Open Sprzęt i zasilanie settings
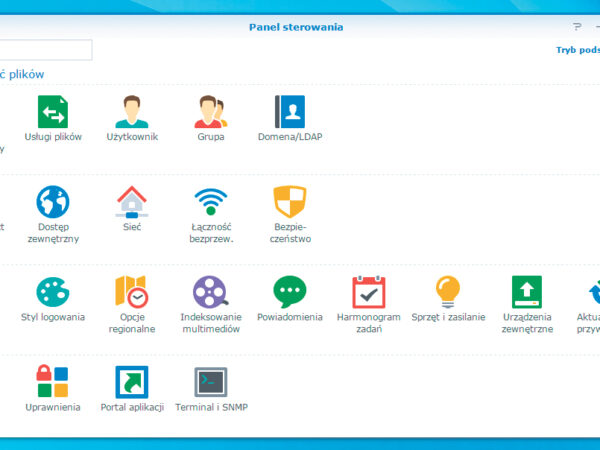This screenshot has height=450, width=600. pyautogui.click(x=448, y=292)
